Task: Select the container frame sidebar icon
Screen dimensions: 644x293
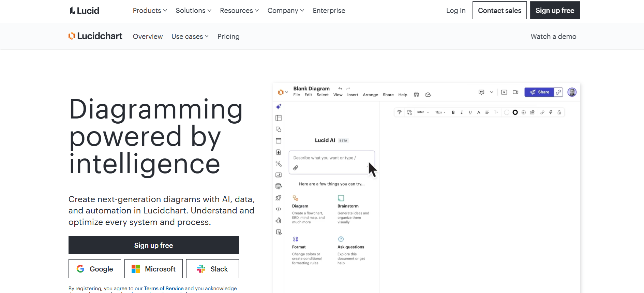Action: tap(279, 141)
